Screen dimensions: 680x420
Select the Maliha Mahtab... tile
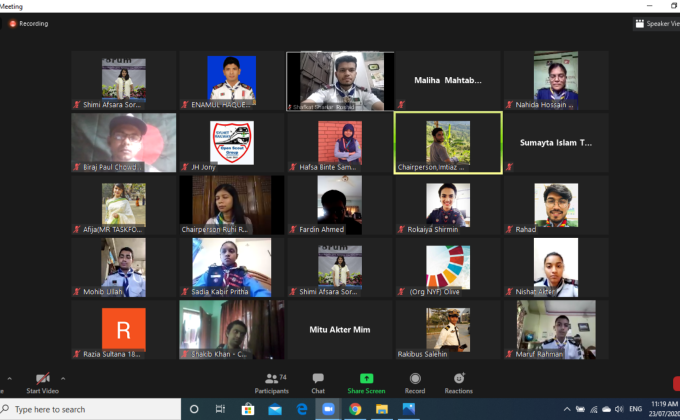[x=448, y=80]
